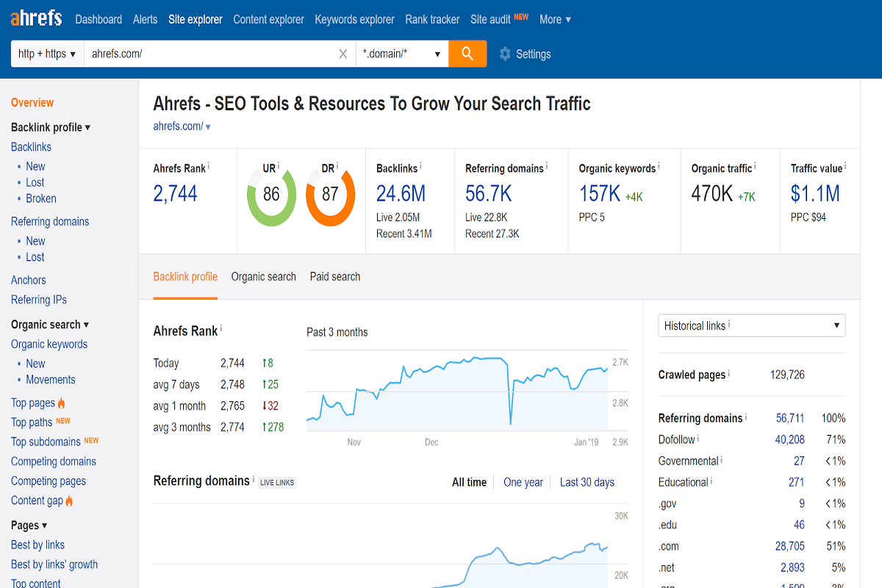Image resolution: width=882 pixels, height=588 pixels.
Task: Go to Dashboard in top navigation
Action: (98, 20)
